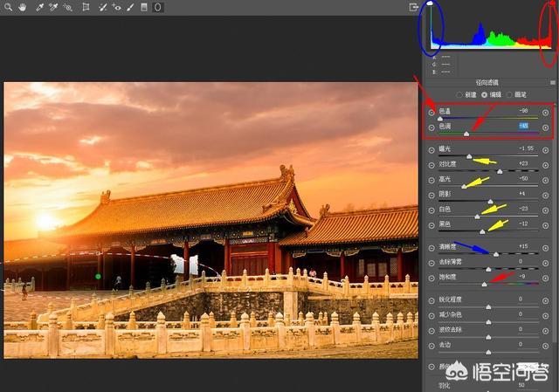Select the White Balance eyedropper tool
This screenshot has width=559, height=392.
pos(39,7)
